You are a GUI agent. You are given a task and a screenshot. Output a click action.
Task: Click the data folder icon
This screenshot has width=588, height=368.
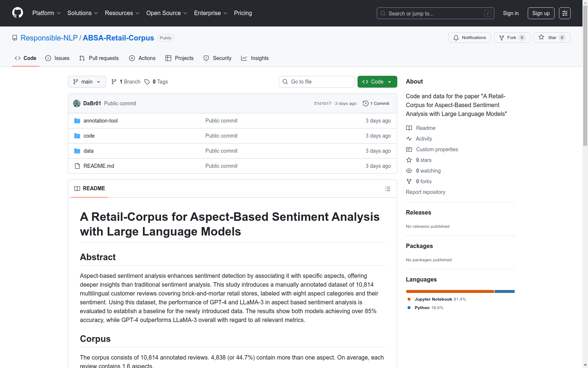click(x=77, y=151)
